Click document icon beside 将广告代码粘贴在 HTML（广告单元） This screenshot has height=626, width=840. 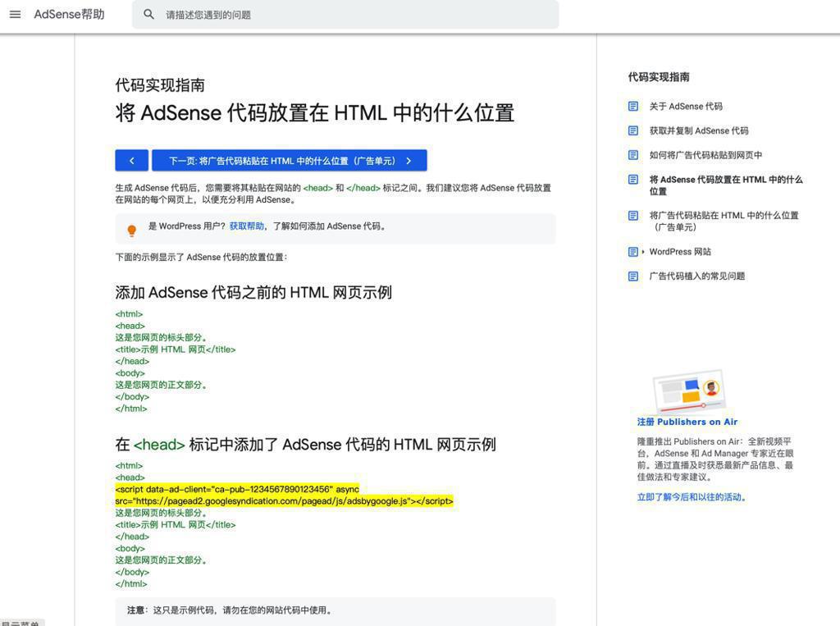coord(633,216)
